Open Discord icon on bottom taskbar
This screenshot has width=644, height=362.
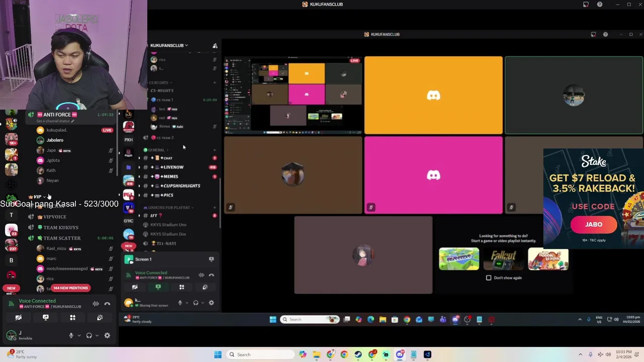click(400, 354)
